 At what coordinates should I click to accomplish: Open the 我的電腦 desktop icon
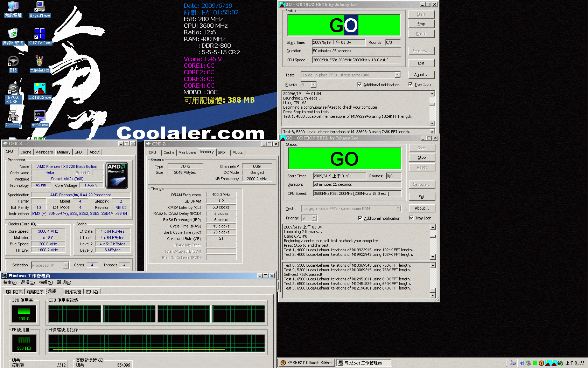click(x=13, y=9)
